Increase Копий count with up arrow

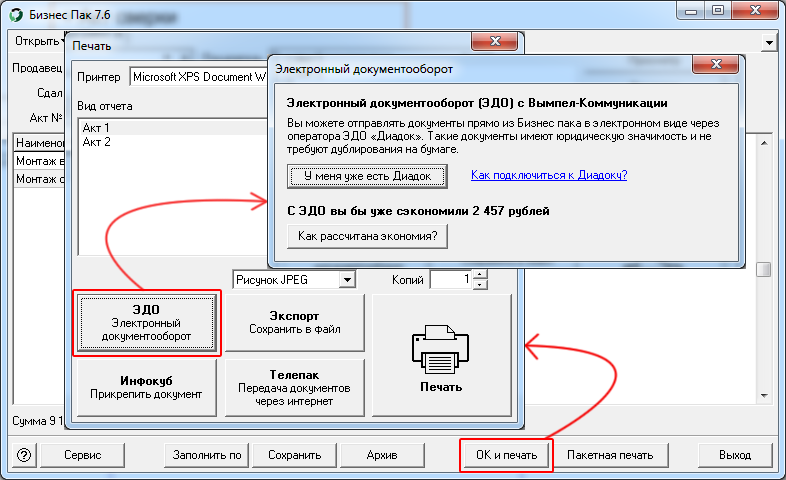(480, 275)
